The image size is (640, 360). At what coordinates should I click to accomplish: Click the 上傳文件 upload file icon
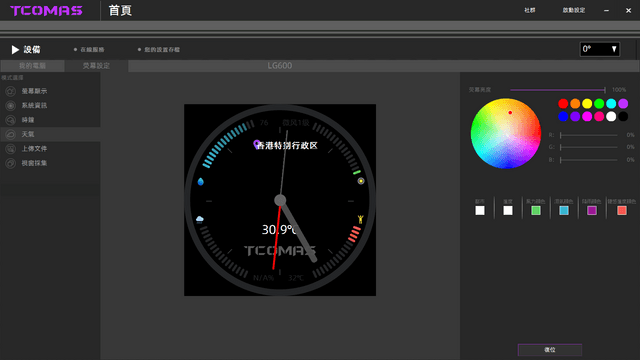pyautogui.click(x=11, y=149)
